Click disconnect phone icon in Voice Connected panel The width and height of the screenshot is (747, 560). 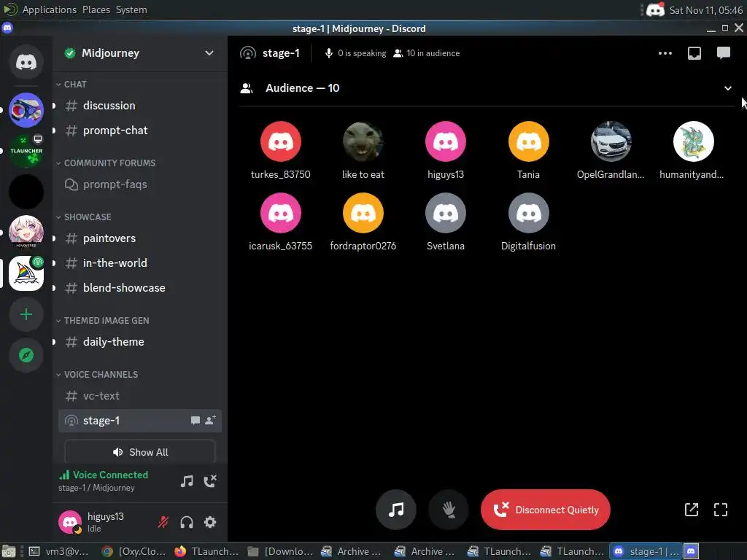[210, 481]
